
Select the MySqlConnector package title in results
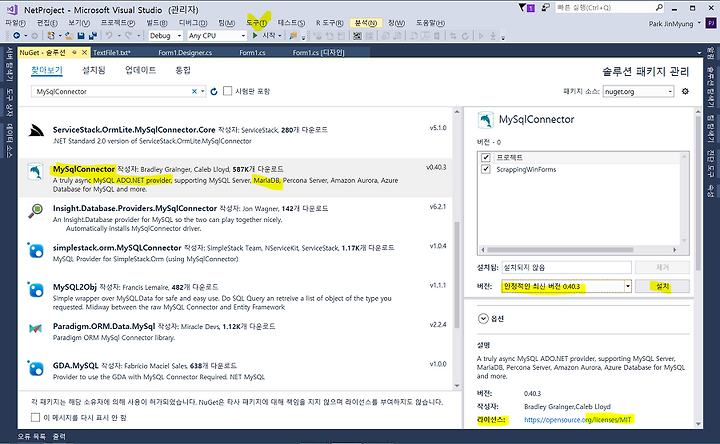point(84,169)
